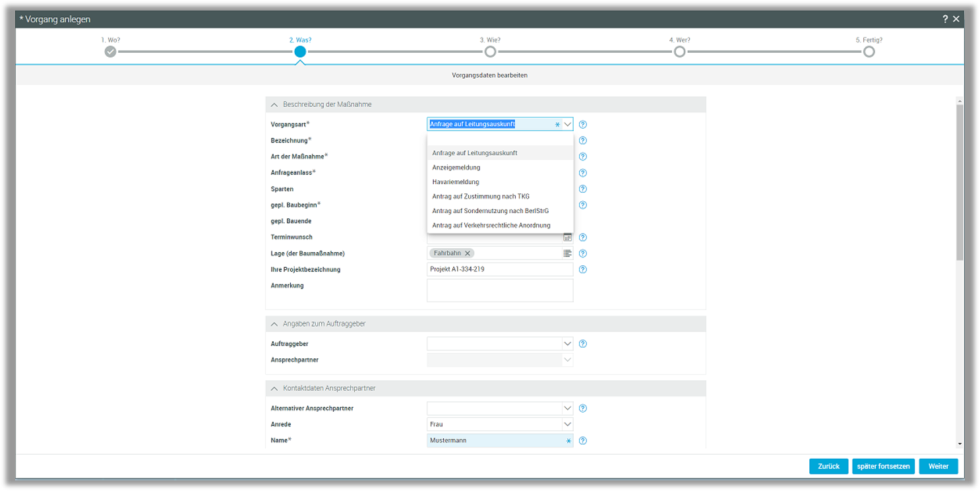Click help icon beside Ihre Projektbezeichnung

[x=582, y=269]
